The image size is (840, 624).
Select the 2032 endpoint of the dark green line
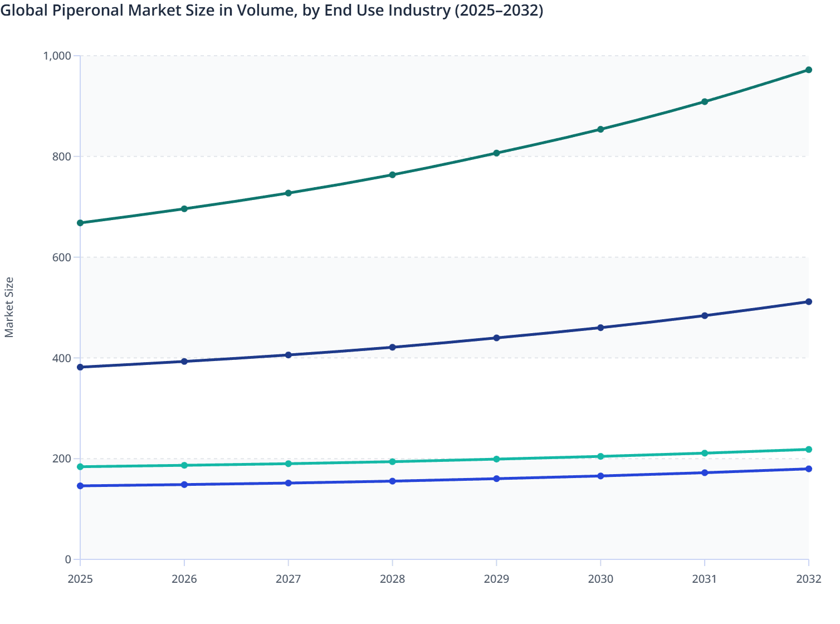coord(809,70)
